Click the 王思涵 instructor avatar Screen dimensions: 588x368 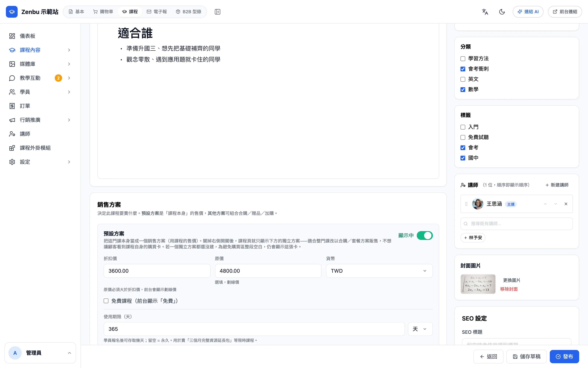click(x=478, y=204)
